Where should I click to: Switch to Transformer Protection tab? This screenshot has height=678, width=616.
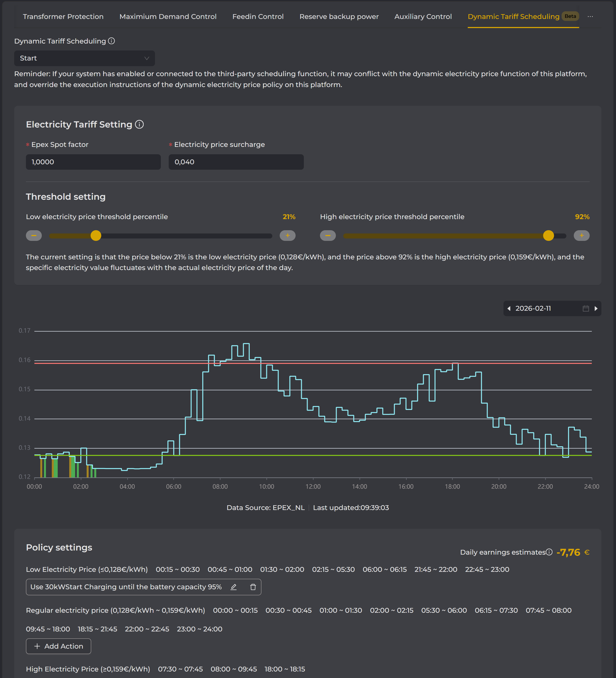[x=63, y=17]
